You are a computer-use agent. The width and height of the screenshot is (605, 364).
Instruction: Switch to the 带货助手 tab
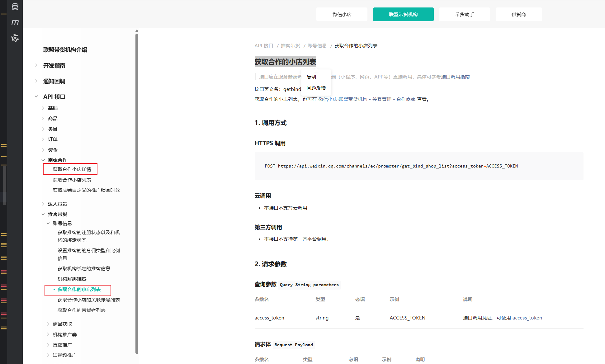point(464,15)
